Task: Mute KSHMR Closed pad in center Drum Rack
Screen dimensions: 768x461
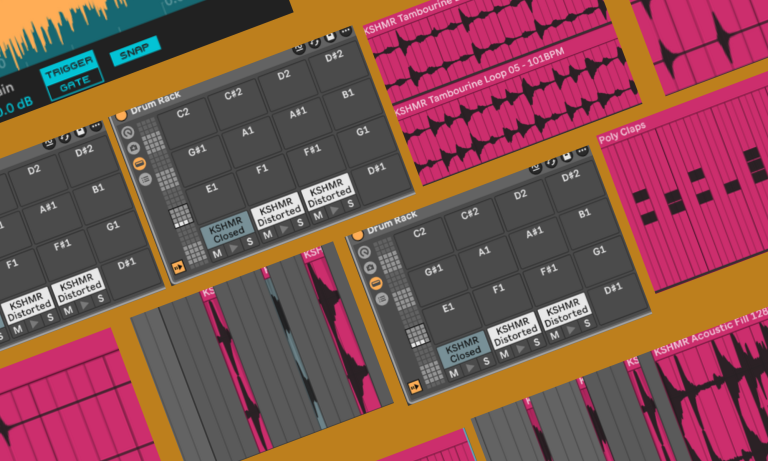Action: (x=217, y=253)
